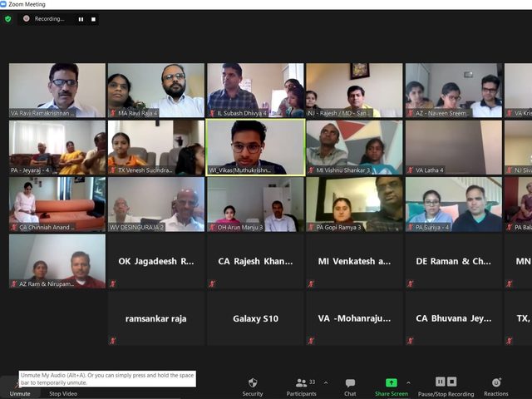Viewport: 532px width, 399px height.
Task: Click the Recording... status label
Action: pyautogui.click(x=49, y=19)
